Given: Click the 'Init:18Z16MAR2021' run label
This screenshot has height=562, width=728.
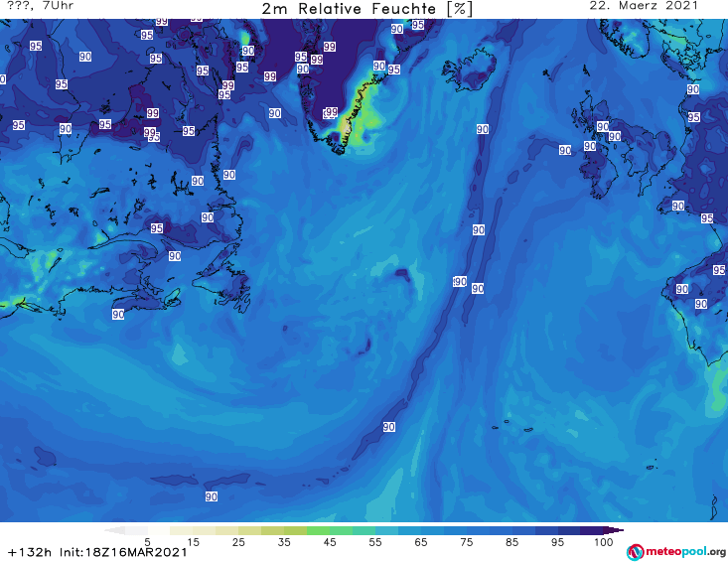Looking at the screenshot, I should [x=123, y=552].
